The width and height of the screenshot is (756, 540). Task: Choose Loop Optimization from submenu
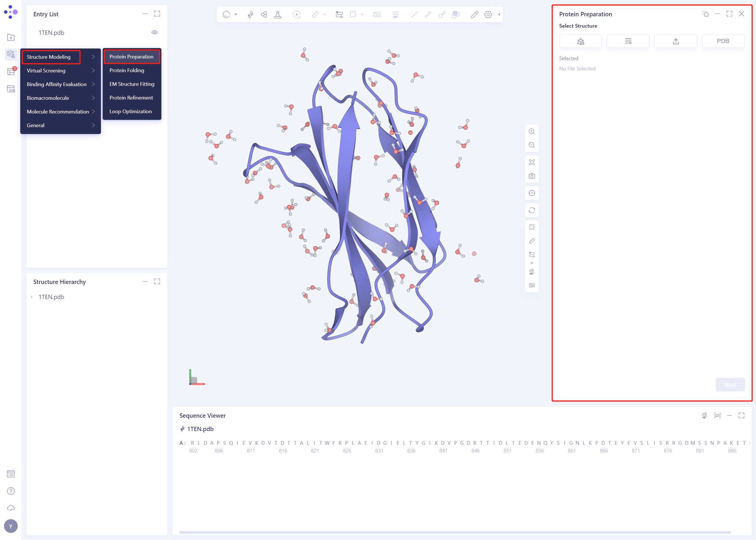[130, 111]
